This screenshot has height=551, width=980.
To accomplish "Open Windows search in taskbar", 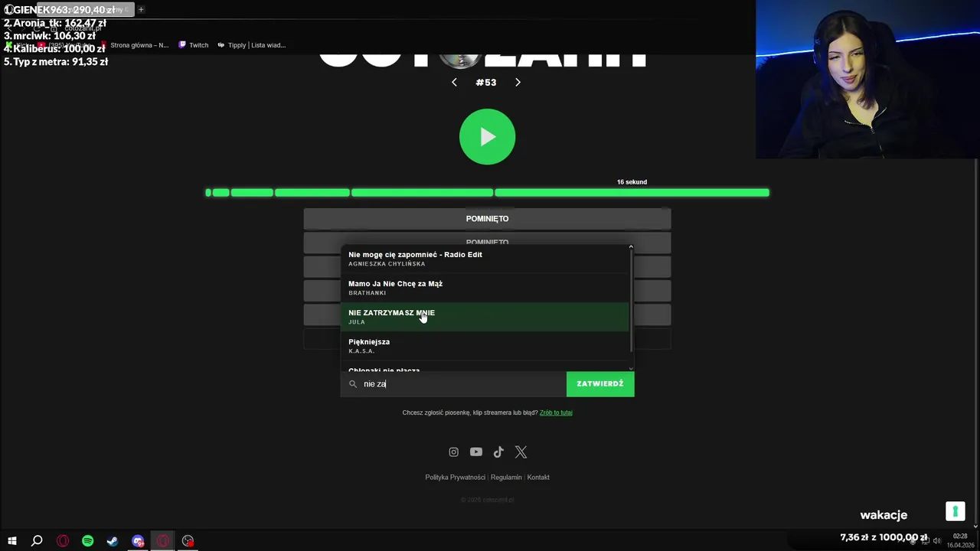I will pyautogui.click(x=37, y=541).
